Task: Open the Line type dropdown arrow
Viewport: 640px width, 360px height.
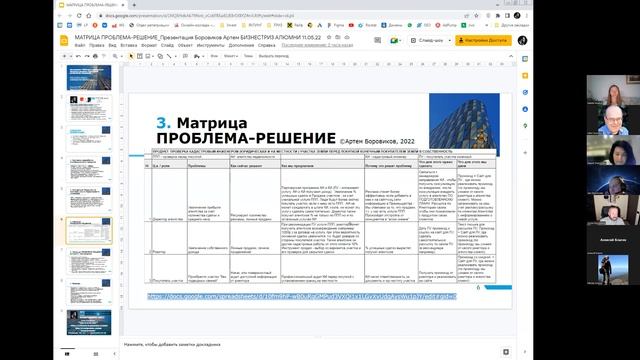Action: click(176, 56)
